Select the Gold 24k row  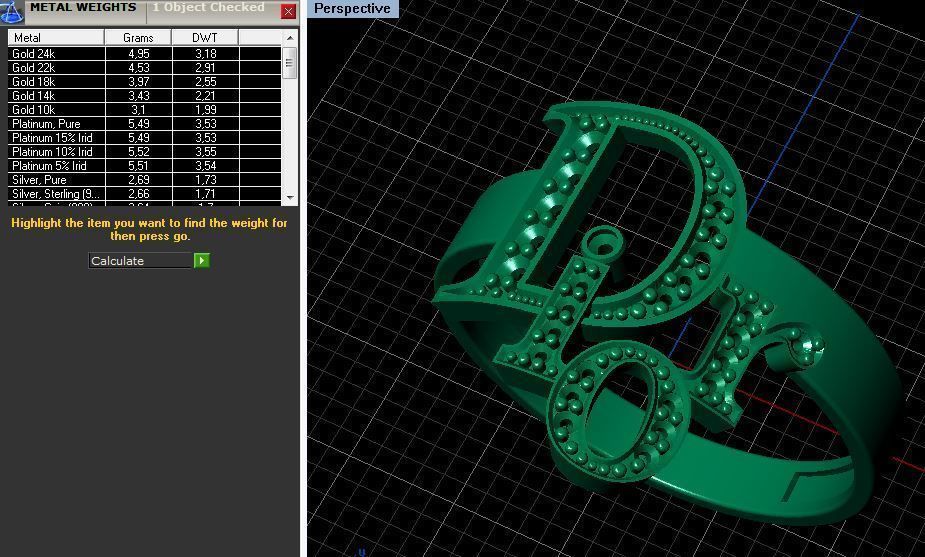(145, 54)
